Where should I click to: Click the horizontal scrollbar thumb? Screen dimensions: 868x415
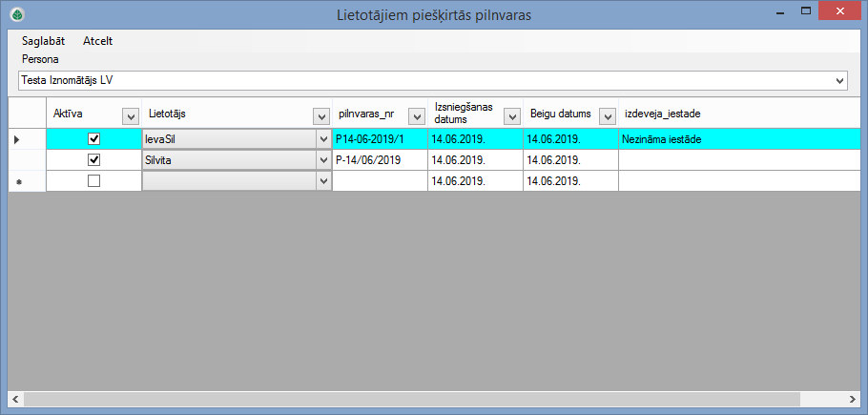412,399
